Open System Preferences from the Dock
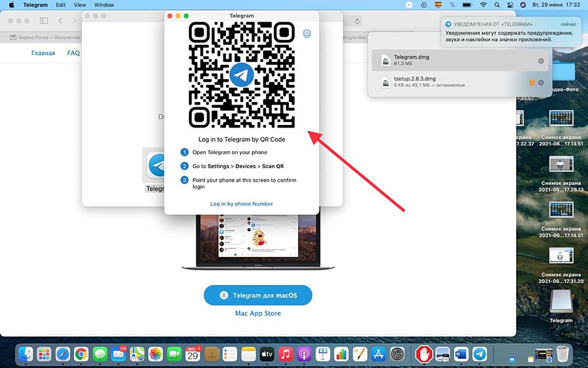 397,354
